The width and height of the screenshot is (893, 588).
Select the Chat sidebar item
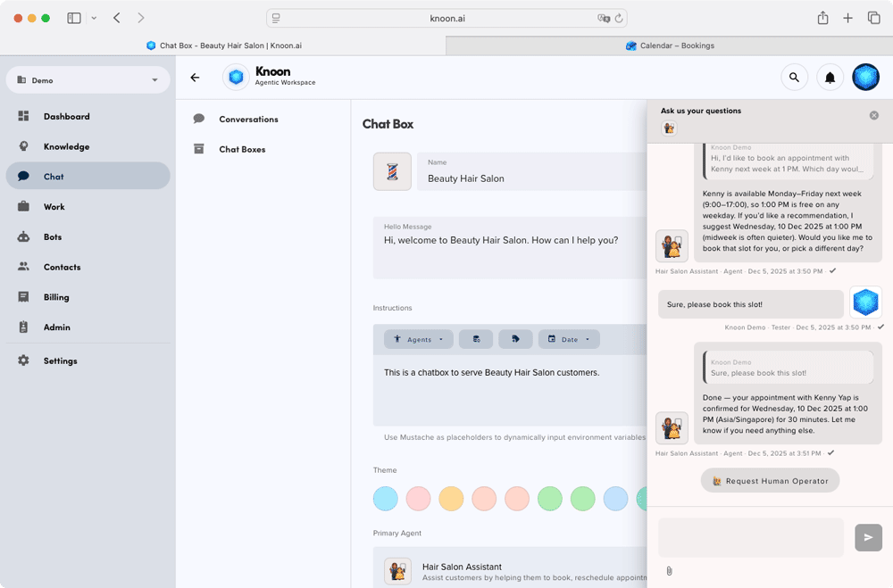[x=88, y=177]
